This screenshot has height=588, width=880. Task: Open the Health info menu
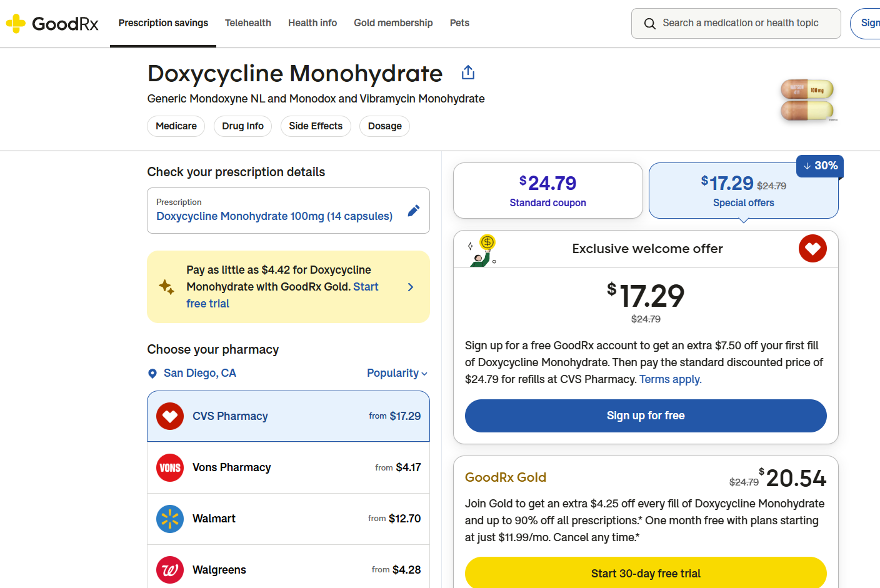pos(312,23)
